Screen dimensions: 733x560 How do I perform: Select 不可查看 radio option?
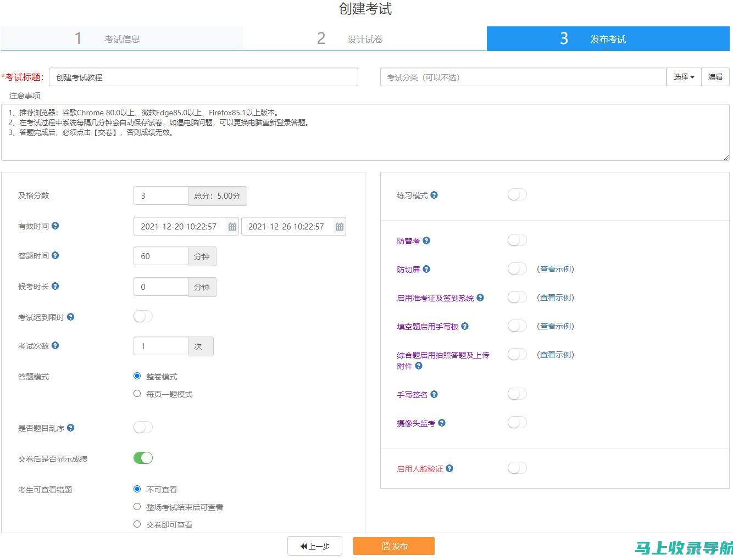tap(137, 489)
